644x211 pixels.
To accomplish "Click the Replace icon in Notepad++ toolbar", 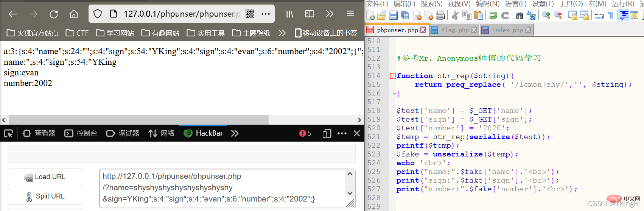I will click(531, 15).
